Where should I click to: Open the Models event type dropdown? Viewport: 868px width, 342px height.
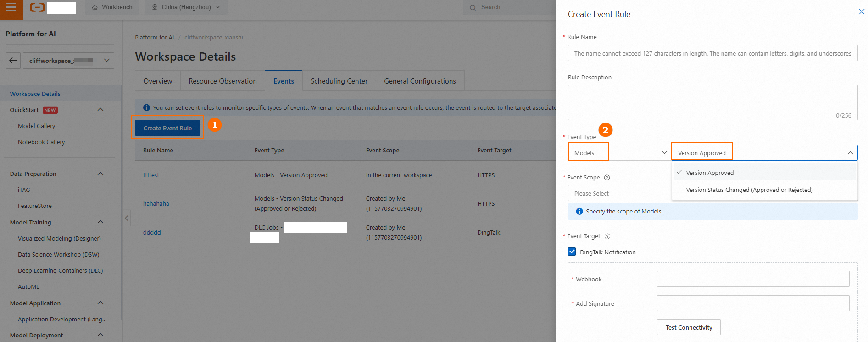620,153
